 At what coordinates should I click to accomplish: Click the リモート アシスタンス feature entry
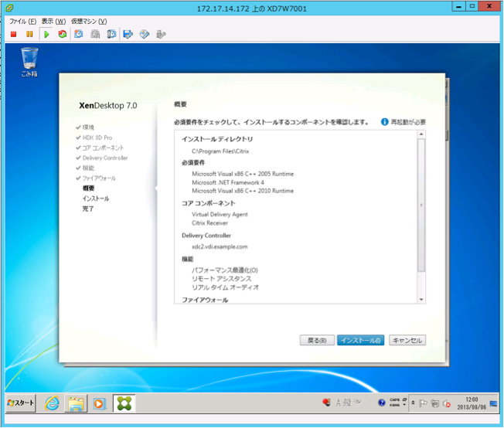(x=222, y=279)
